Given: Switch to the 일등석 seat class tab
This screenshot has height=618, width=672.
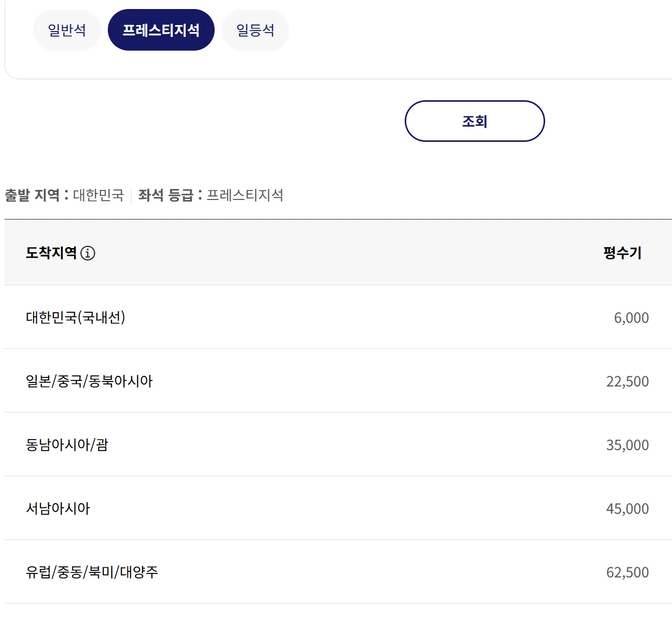Looking at the screenshot, I should click(255, 30).
